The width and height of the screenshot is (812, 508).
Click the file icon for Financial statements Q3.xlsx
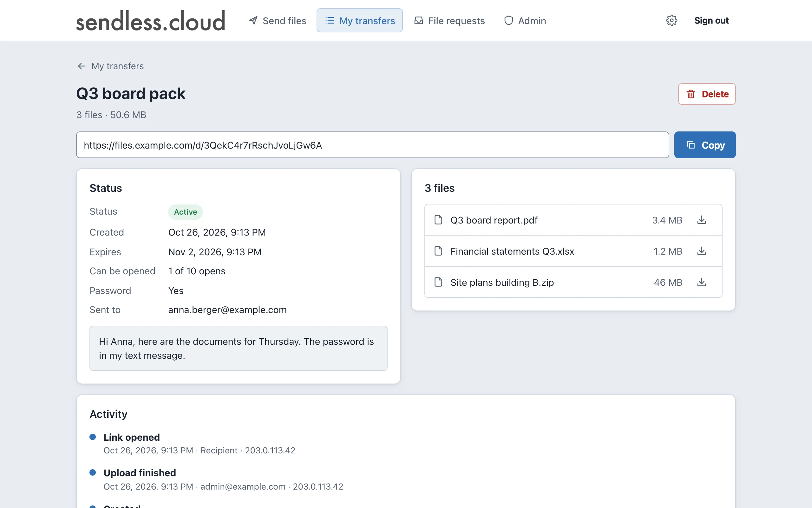[x=438, y=251]
